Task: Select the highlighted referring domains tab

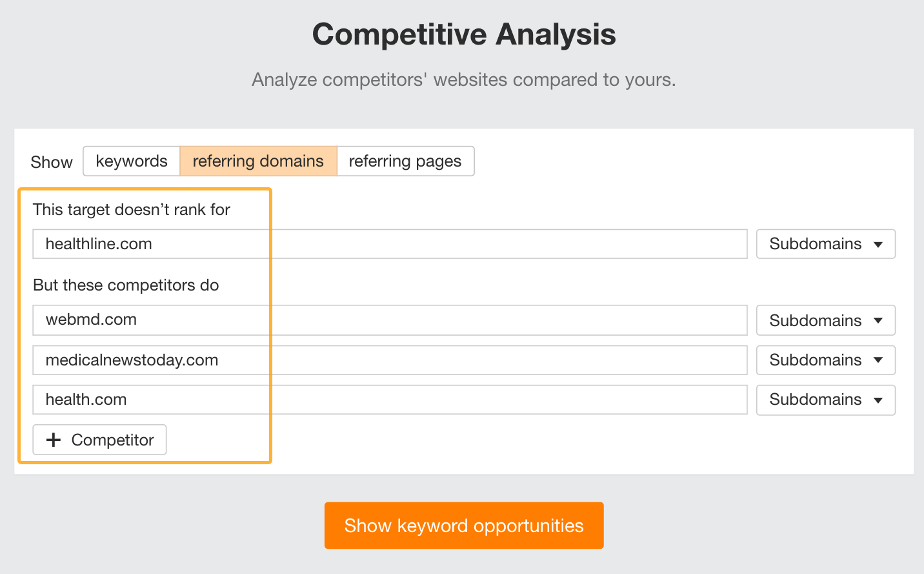Action: pyautogui.click(x=257, y=161)
